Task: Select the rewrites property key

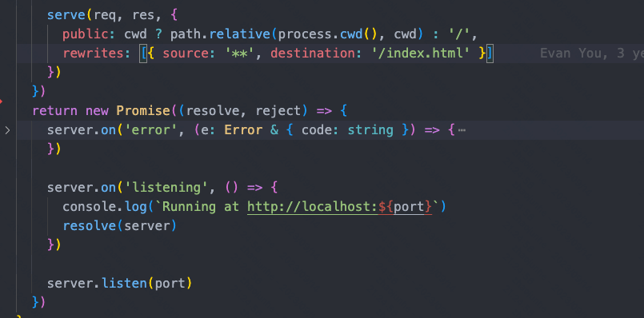Action: tap(93, 54)
